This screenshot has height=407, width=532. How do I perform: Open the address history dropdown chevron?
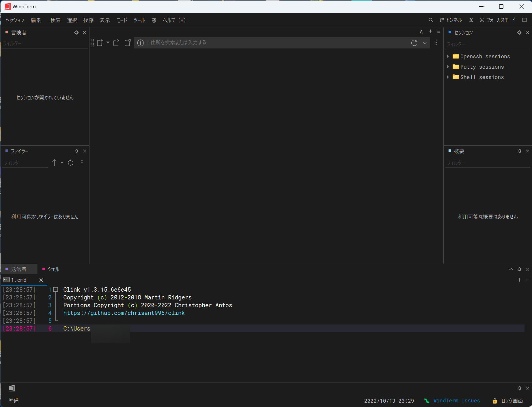tap(425, 43)
